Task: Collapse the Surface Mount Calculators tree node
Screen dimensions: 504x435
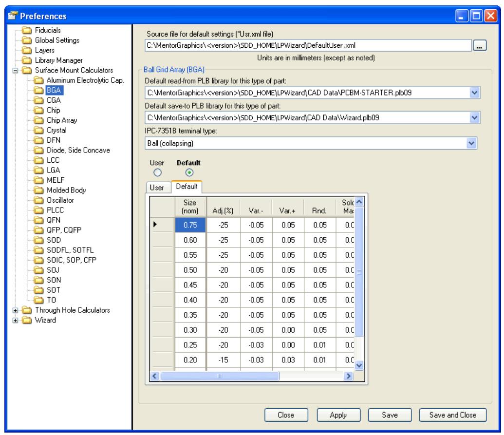Action: click(x=15, y=71)
